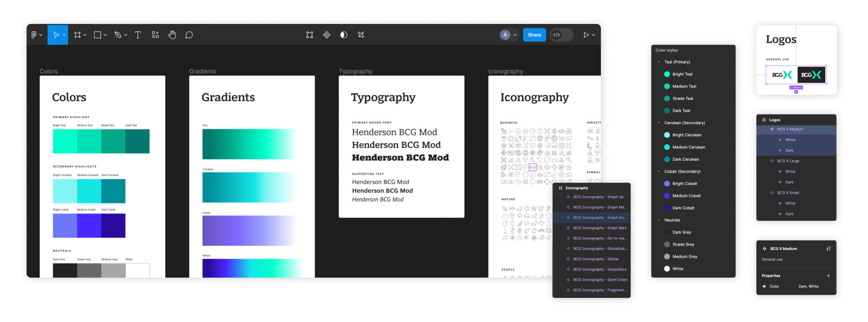Open component configuration settings icon
This screenshot has height=322, width=868.
click(x=828, y=249)
